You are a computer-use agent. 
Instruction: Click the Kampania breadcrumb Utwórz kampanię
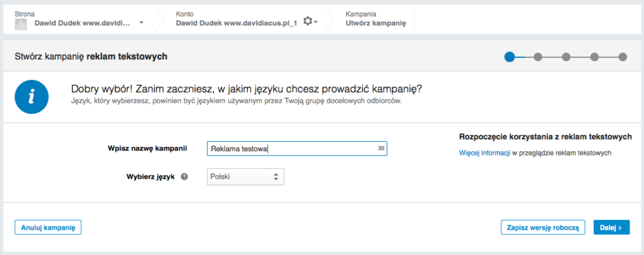[x=375, y=23]
